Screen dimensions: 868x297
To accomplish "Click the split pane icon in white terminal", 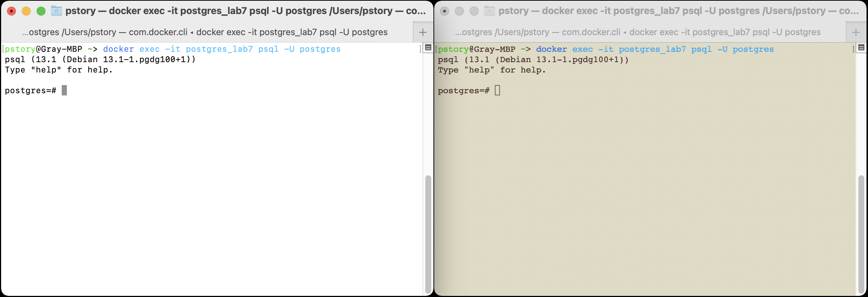I will click(428, 48).
